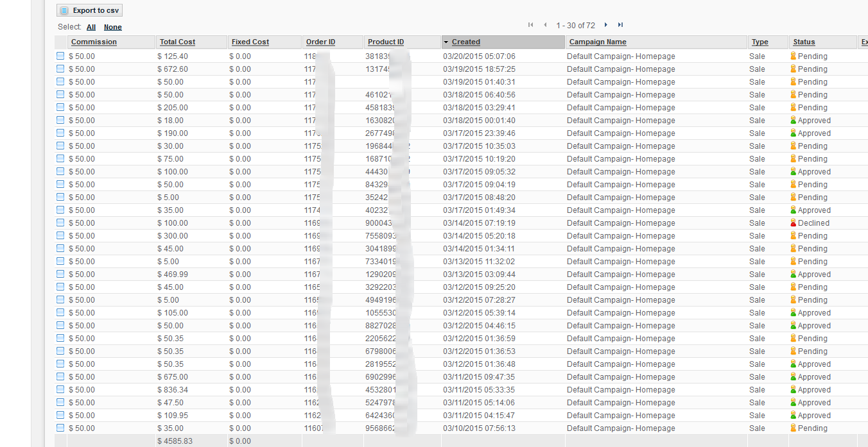Click the total cost cell '$ 109.95'
868x447 pixels.
173,416
